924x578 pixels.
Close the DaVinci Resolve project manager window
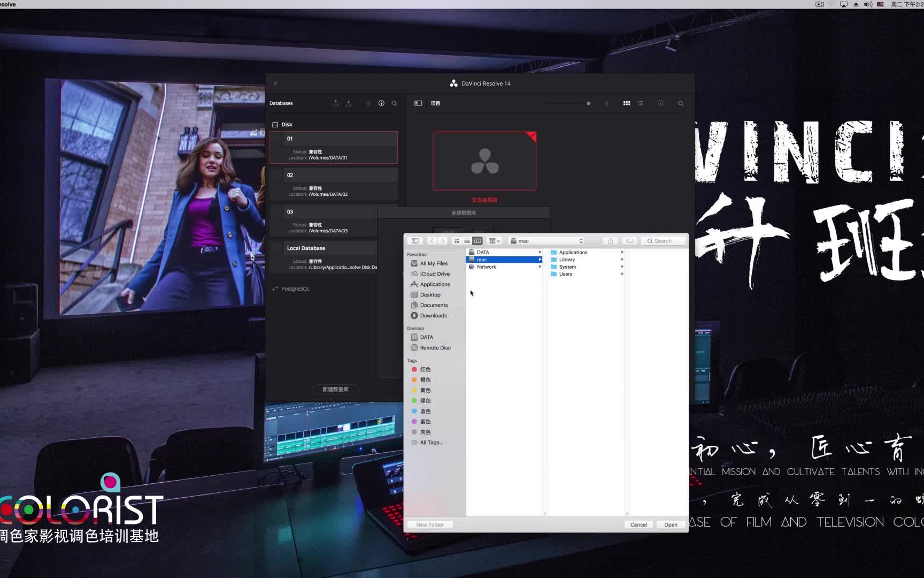(x=275, y=83)
